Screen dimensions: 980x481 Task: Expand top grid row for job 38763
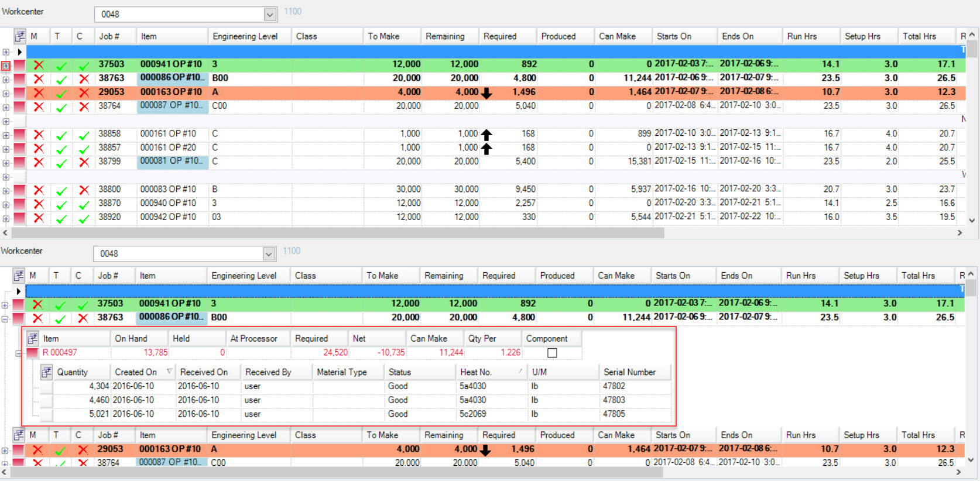(6, 80)
